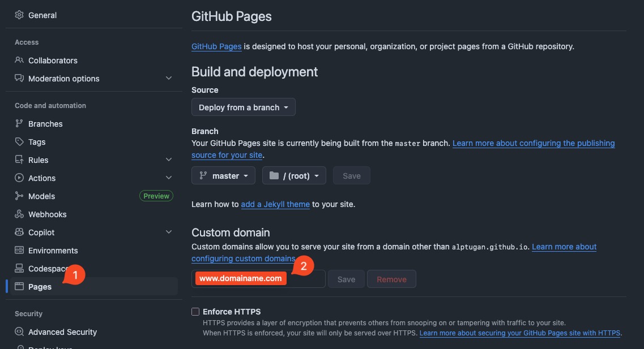
Task: Click the Custom domain heading
Action: pos(231,232)
